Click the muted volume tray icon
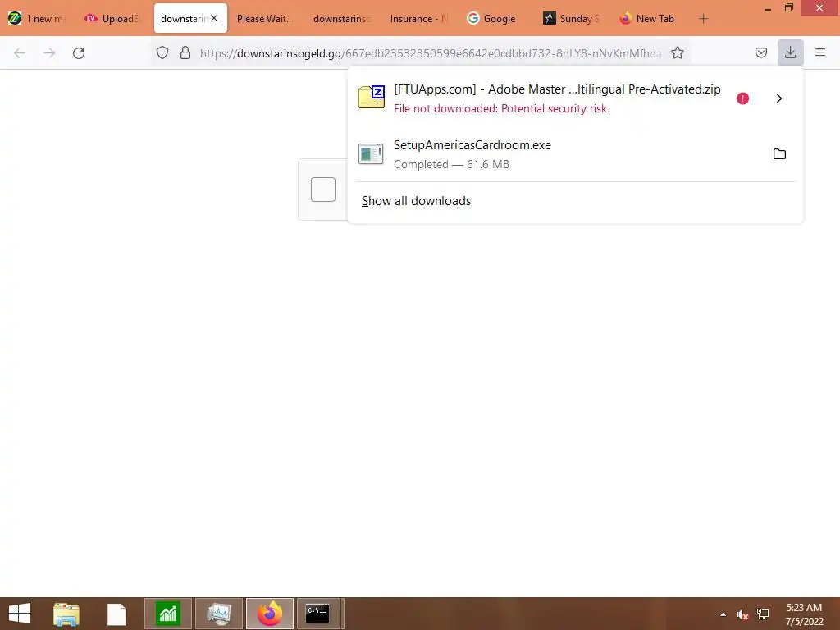The width and height of the screenshot is (840, 630). coord(742,614)
